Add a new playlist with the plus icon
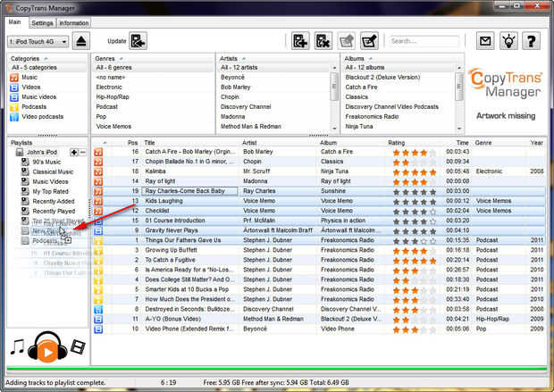Viewport: 554px width, 392px height. click(x=74, y=152)
